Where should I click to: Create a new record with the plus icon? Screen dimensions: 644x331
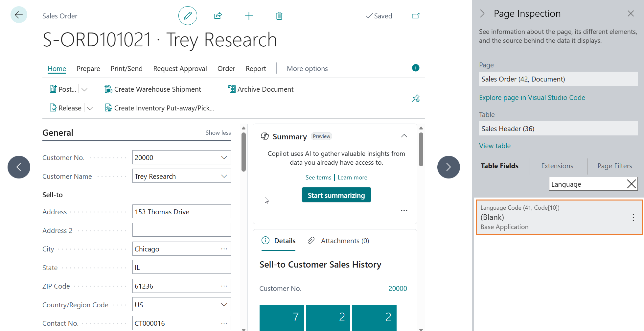click(249, 15)
